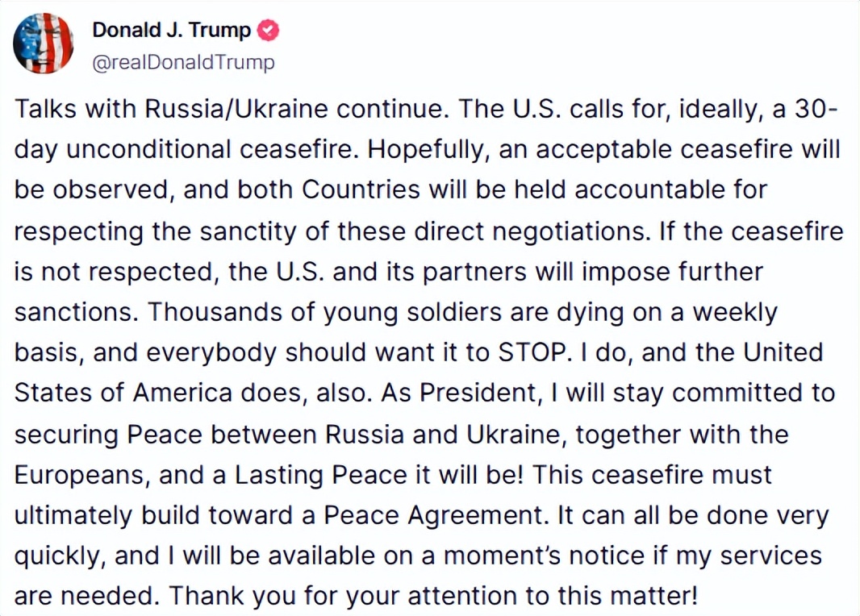Viewport: 860px width, 616px height.
Task: Click the phrase "Russia/Ukraine" in the first line
Action: point(236,109)
